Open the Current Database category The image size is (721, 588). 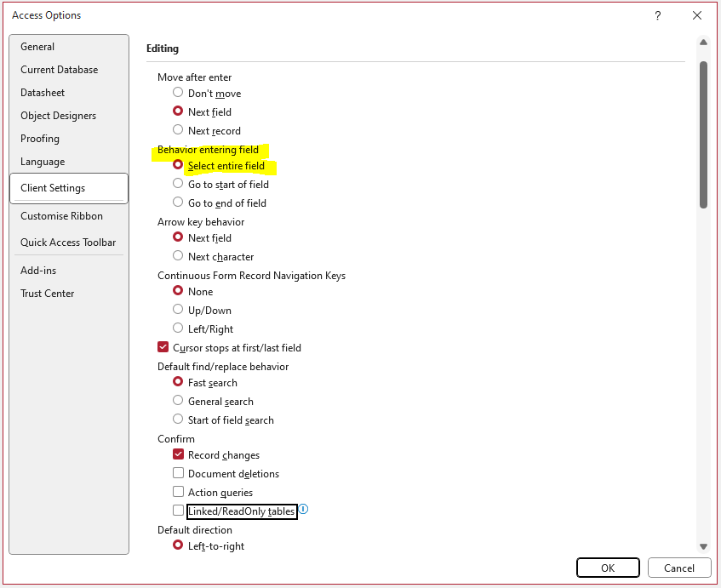click(x=60, y=70)
